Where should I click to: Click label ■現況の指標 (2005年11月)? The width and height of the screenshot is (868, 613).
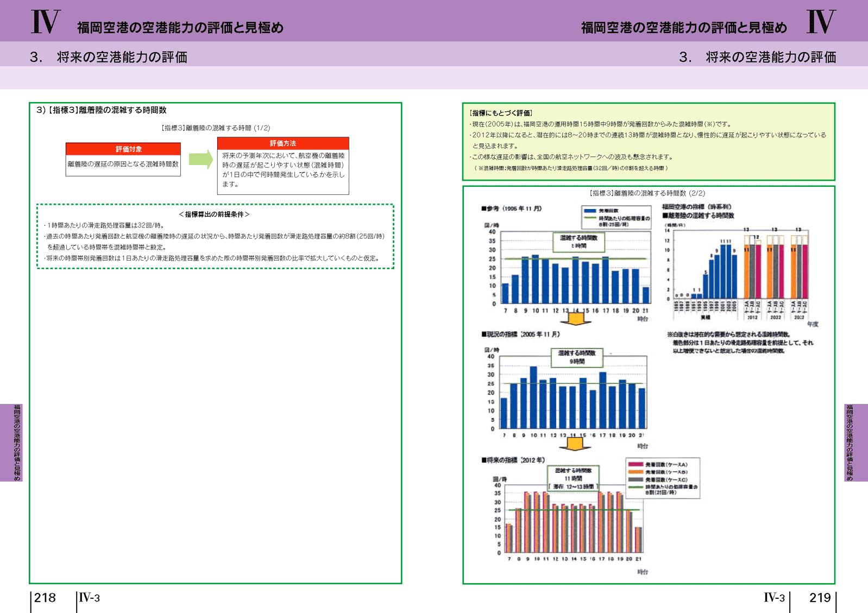[x=520, y=334]
